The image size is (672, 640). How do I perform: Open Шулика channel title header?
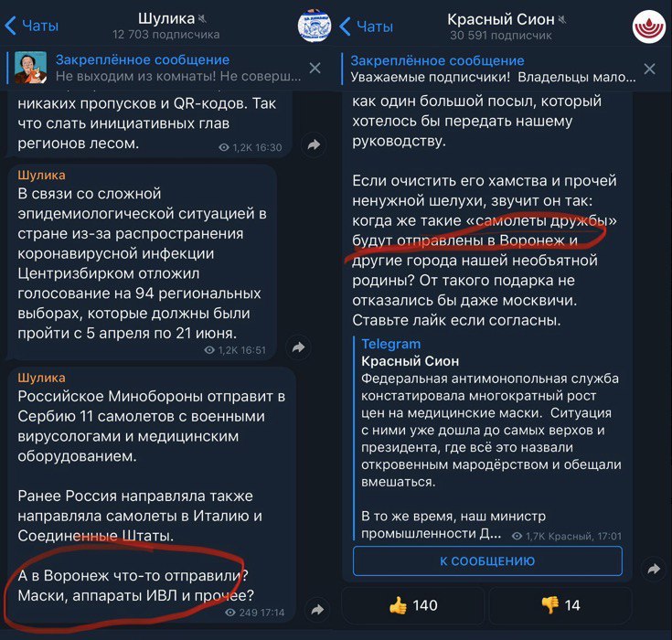[x=166, y=26]
